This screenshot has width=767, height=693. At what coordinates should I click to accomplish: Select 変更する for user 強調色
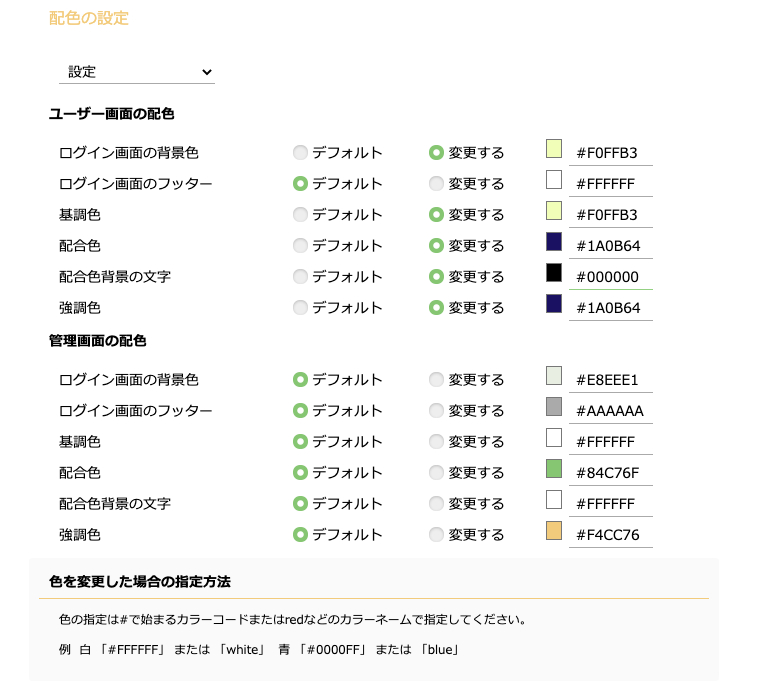(436, 308)
